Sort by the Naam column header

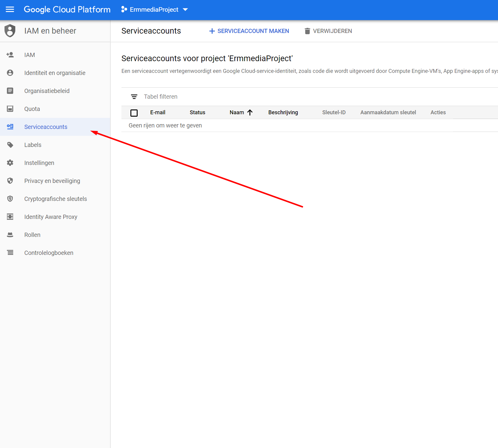pos(237,112)
